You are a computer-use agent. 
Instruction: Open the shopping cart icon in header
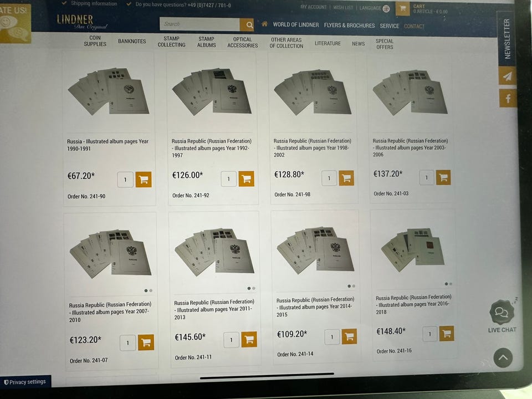tap(402, 8)
